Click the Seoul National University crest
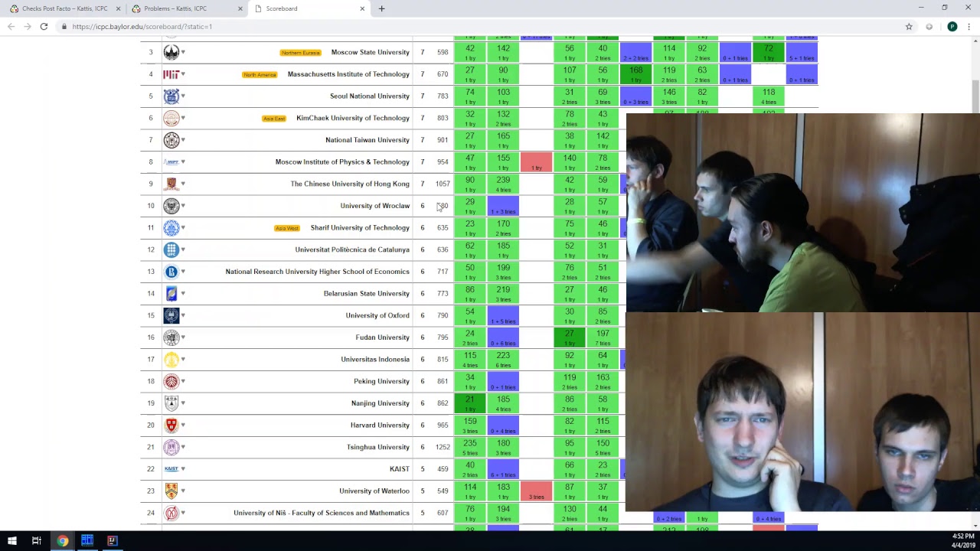The image size is (980, 551). coord(171,96)
